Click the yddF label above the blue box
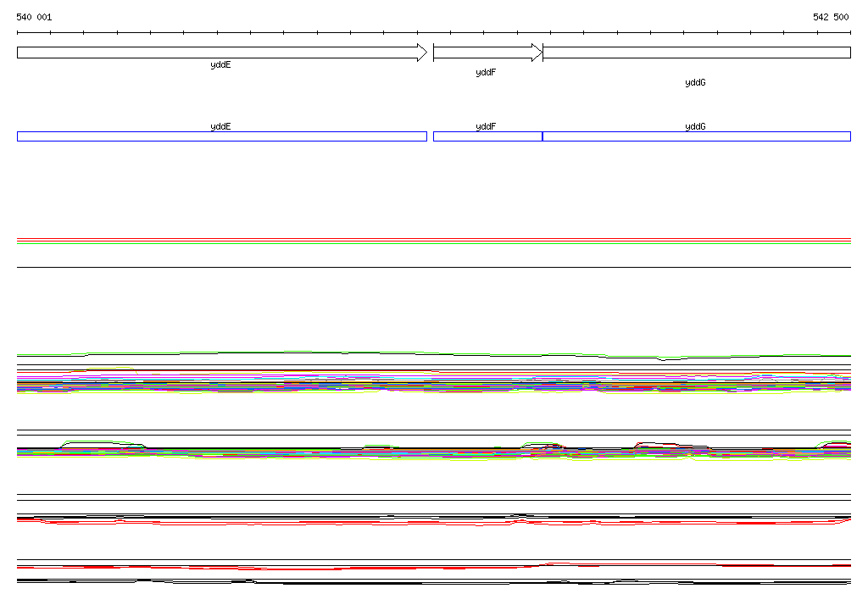Viewport: 868px width, 605px height. (x=486, y=126)
